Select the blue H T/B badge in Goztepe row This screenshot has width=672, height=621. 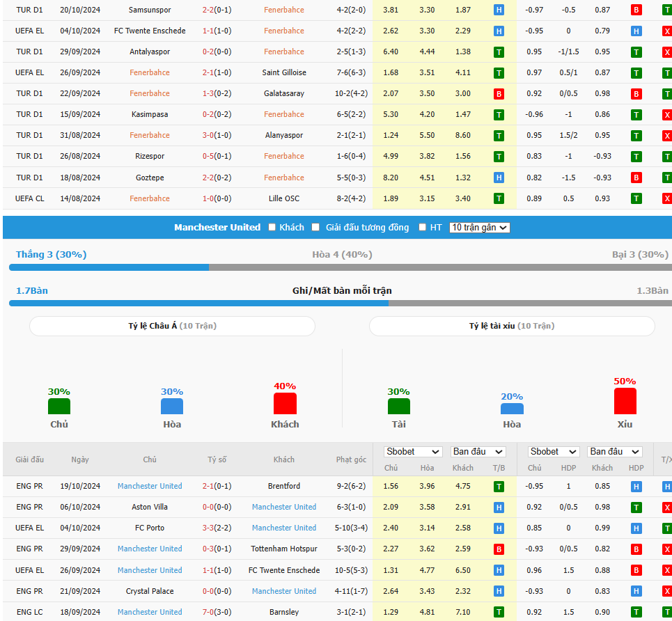[499, 178]
